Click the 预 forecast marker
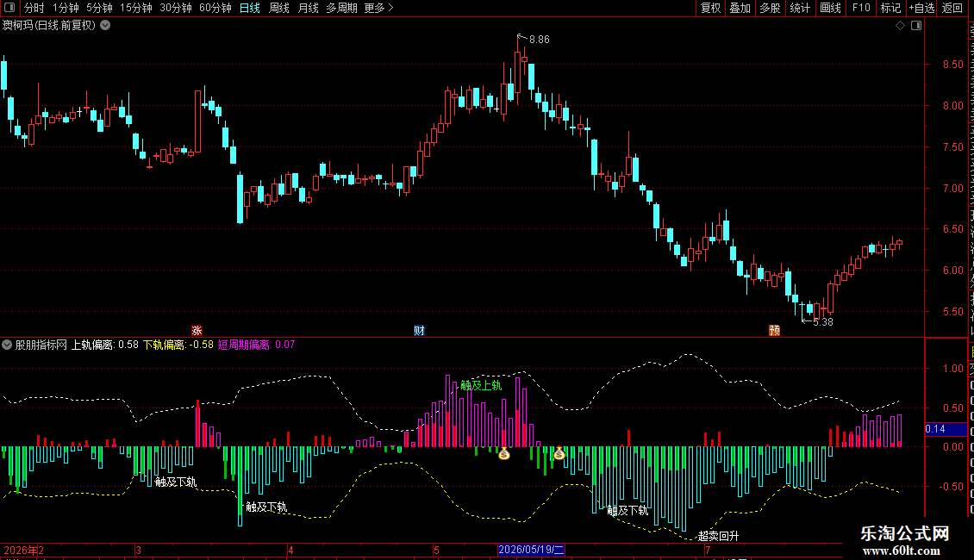 coord(775,330)
